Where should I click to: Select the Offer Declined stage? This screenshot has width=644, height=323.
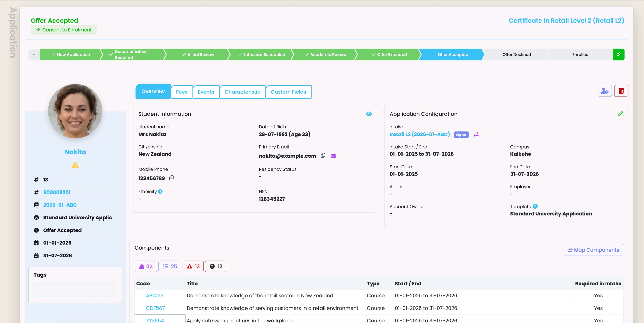(516, 55)
